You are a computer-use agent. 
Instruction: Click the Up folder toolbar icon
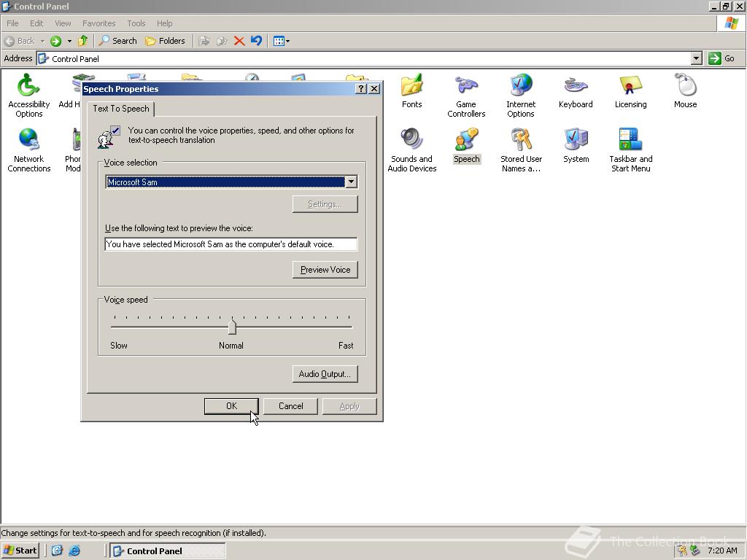83,41
